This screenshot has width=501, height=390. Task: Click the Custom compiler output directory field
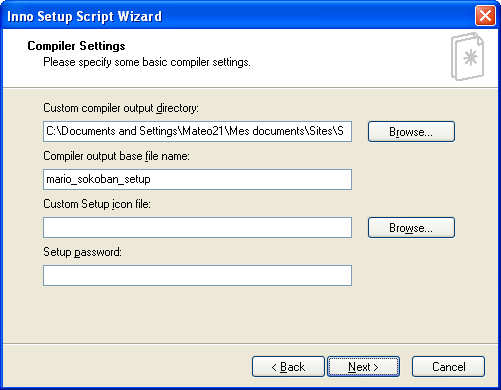[197, 131]
